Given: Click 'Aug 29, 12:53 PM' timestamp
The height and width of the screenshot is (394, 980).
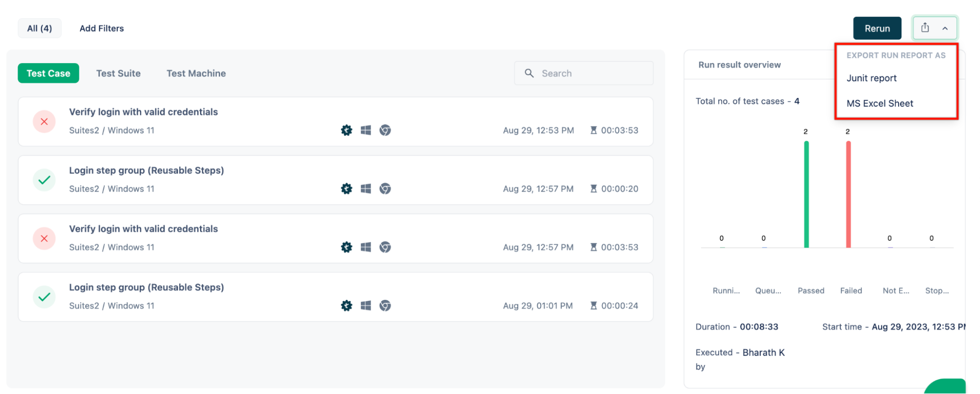Looking at the screenshot, I should point(538,130).
